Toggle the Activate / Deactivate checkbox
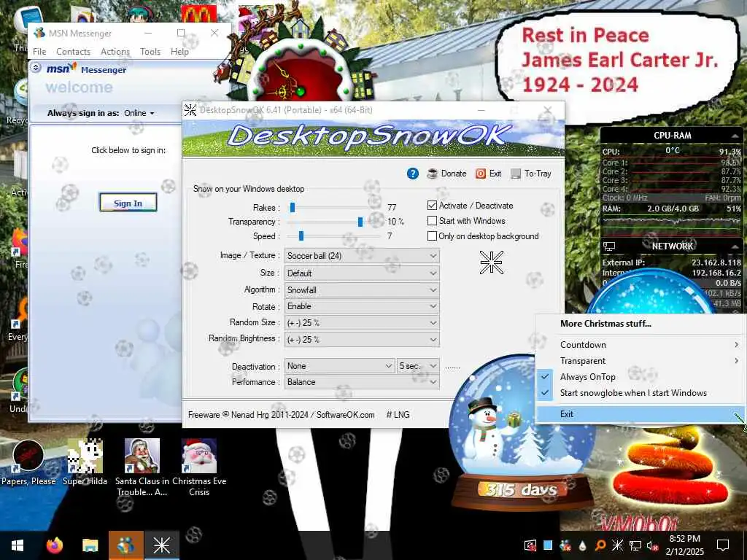Image resolution: width=747 pixels, height=560 pixels. point(432,206)
